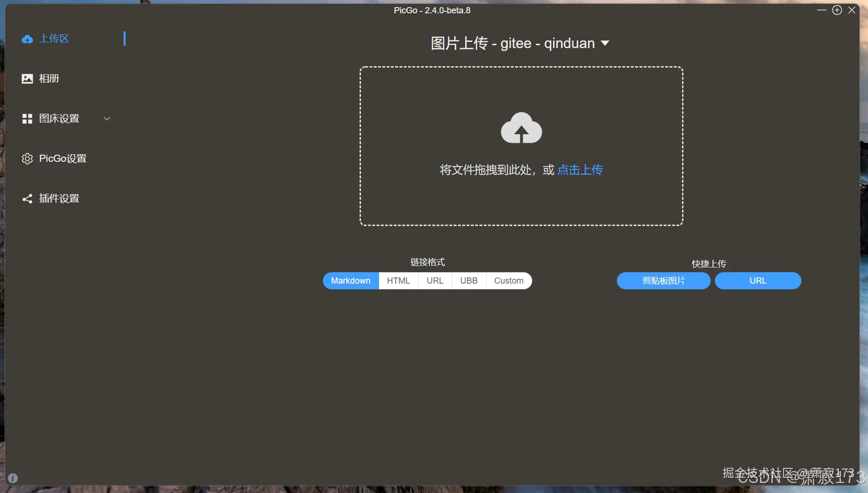Select the 插件设置 share icon
The image size is (868, 493).
[27, 198]
